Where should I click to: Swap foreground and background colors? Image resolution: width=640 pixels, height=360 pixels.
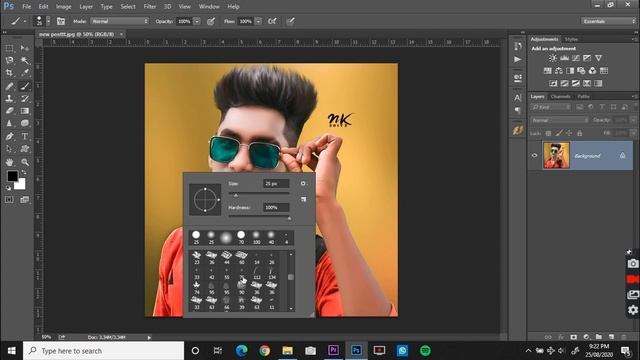pos(24,172)
